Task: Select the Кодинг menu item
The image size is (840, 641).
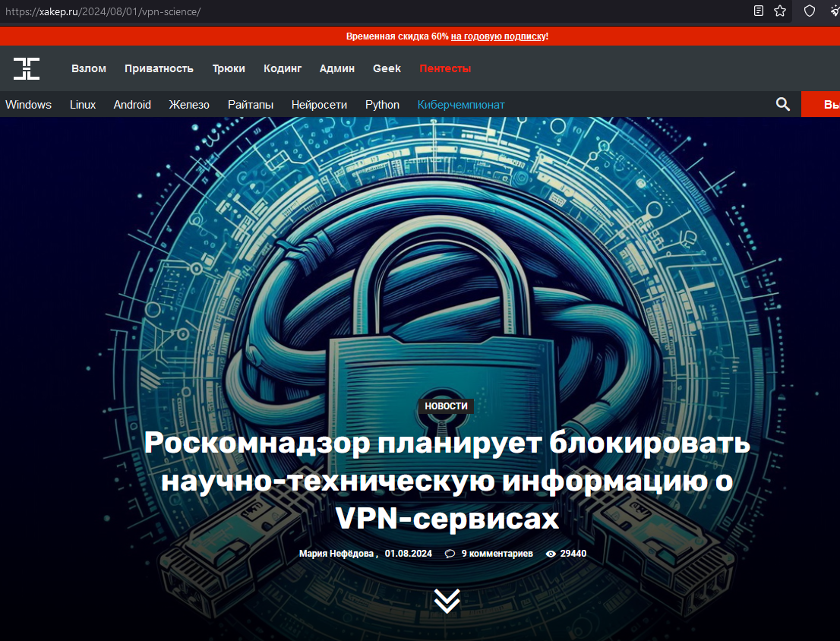Action: [283, 68]
